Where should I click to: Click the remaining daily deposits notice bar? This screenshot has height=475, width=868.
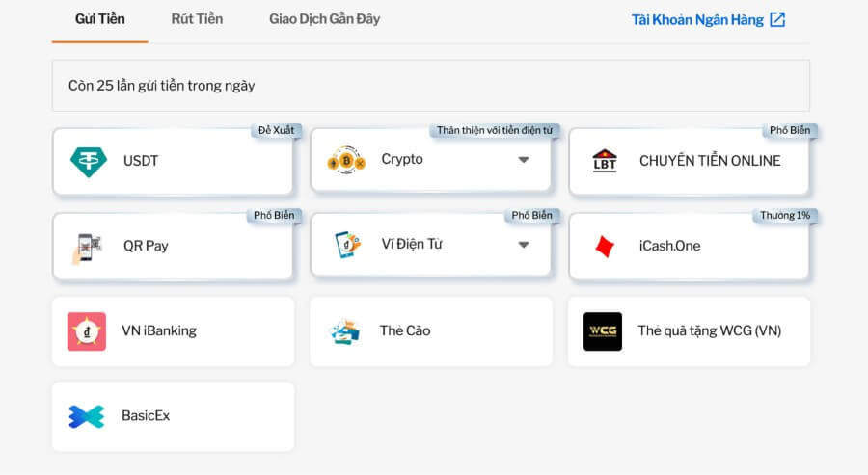[430, 86]
